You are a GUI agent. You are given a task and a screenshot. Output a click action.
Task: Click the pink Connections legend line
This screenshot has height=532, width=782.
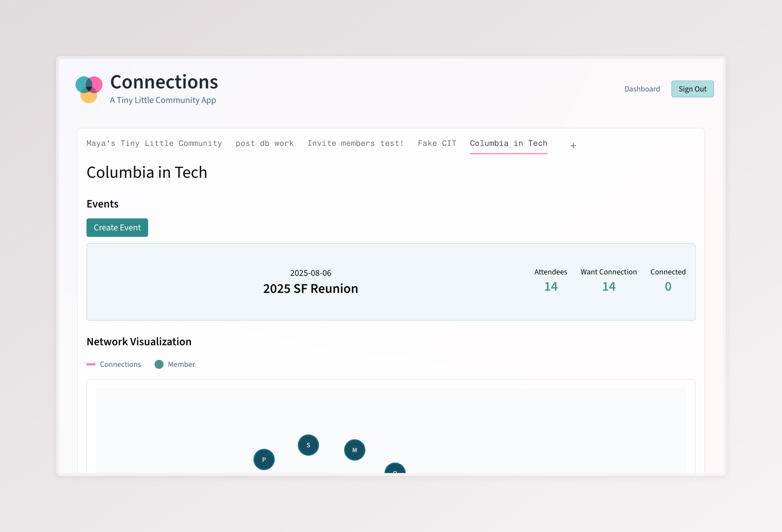tap(91, 364)
